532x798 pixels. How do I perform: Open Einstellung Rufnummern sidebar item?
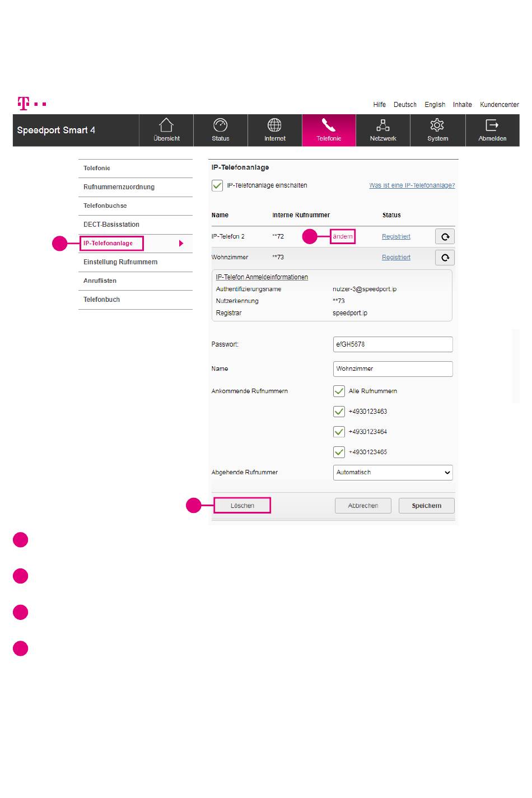click(136, 262)
